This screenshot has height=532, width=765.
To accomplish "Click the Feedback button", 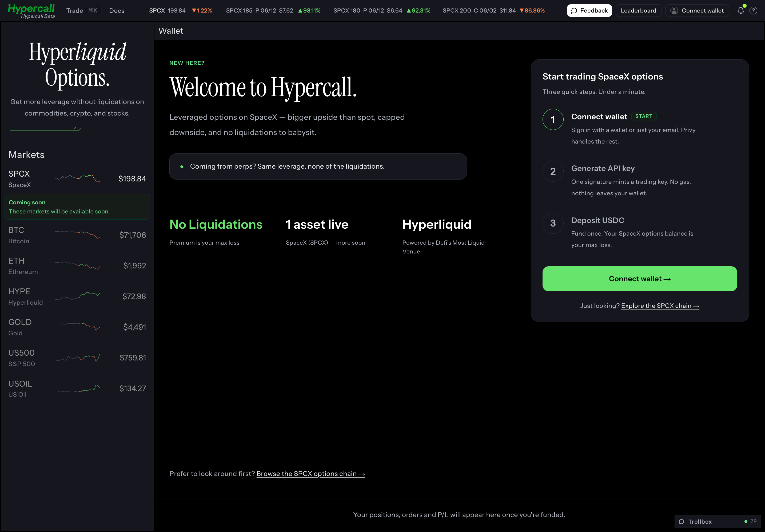I will pos(589,10).
